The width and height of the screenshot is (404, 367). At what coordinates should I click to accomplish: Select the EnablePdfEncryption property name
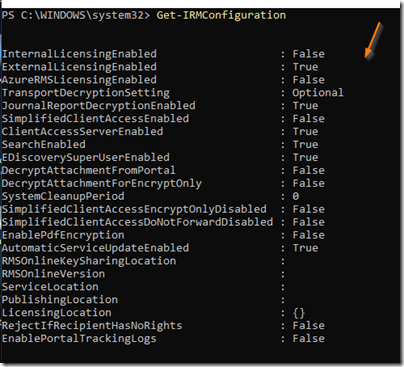[63, 235]
